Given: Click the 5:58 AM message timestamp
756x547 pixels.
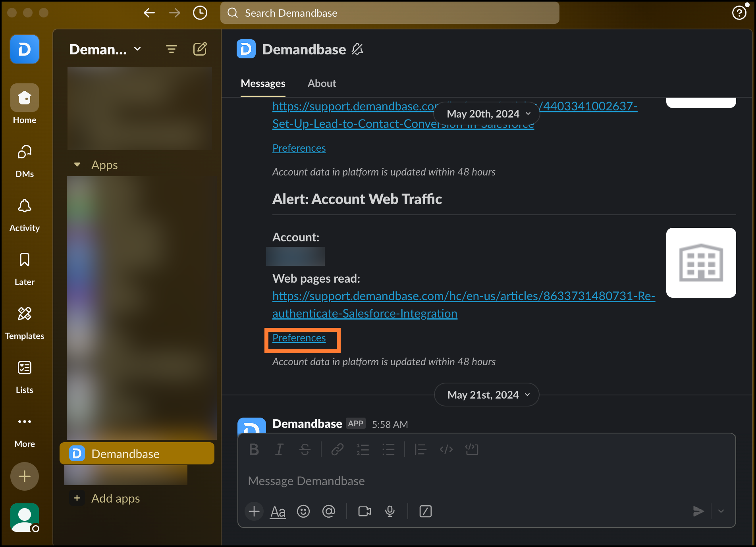Looking at the screenshot, I should point(390,424).
